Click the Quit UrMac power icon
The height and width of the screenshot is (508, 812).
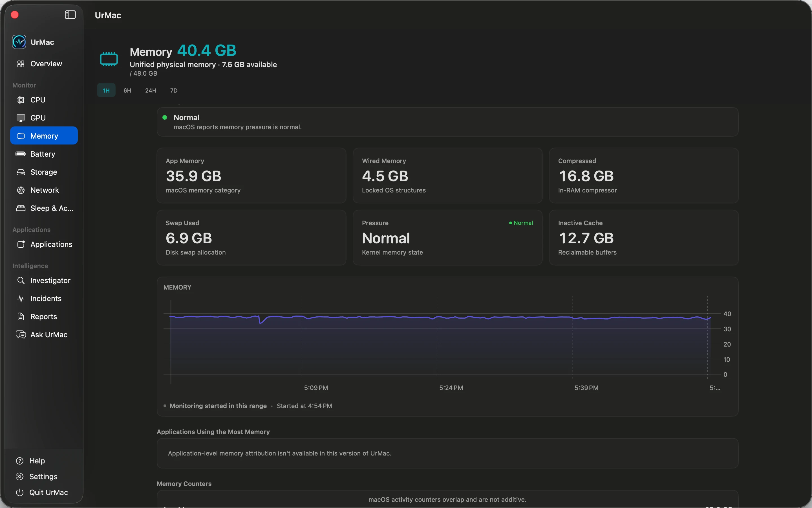tap(20, 492)
